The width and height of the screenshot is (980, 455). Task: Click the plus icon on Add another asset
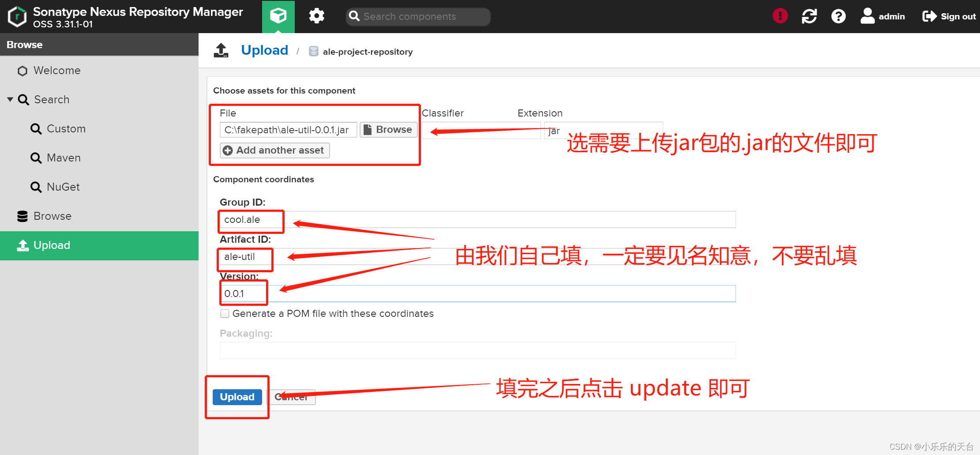coord(228,150)
